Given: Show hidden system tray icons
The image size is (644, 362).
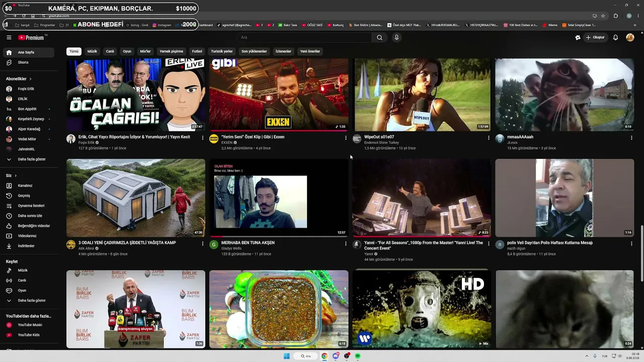Looking at the screenshot, I should [x=587, y=356].
